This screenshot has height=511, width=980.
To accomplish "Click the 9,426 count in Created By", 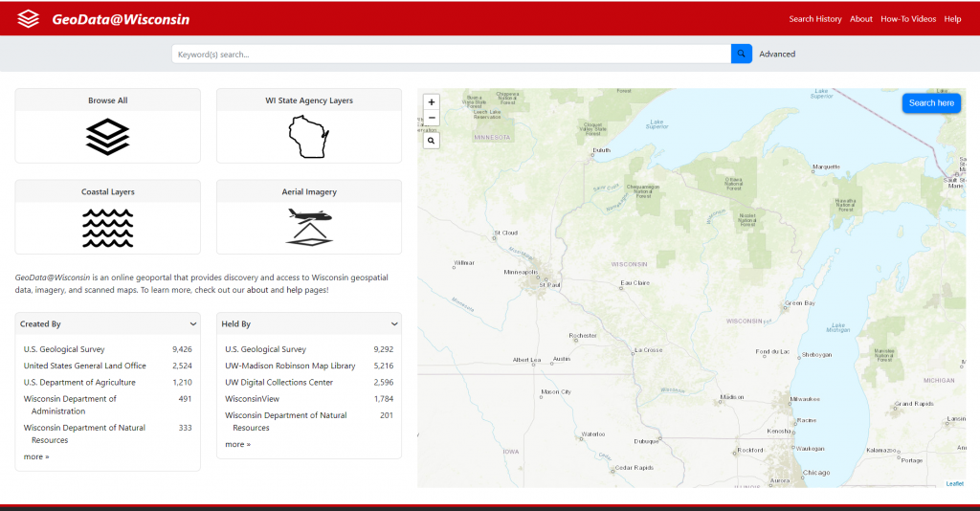I will tap(182, 349).
